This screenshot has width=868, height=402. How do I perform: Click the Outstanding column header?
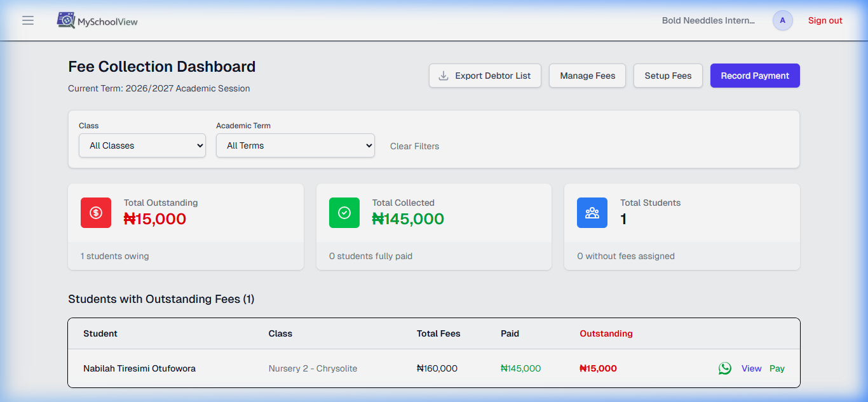pyautogui.click(x=606, y=333)
